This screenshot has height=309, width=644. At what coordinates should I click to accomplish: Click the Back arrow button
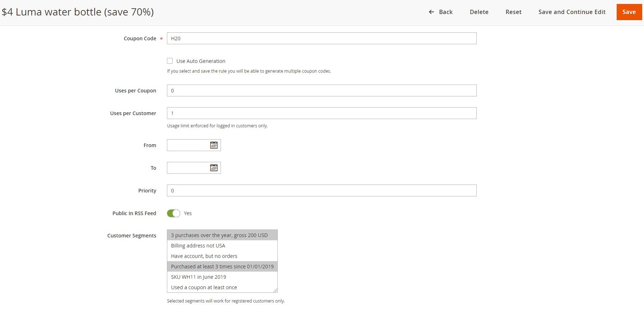point(440,12)
